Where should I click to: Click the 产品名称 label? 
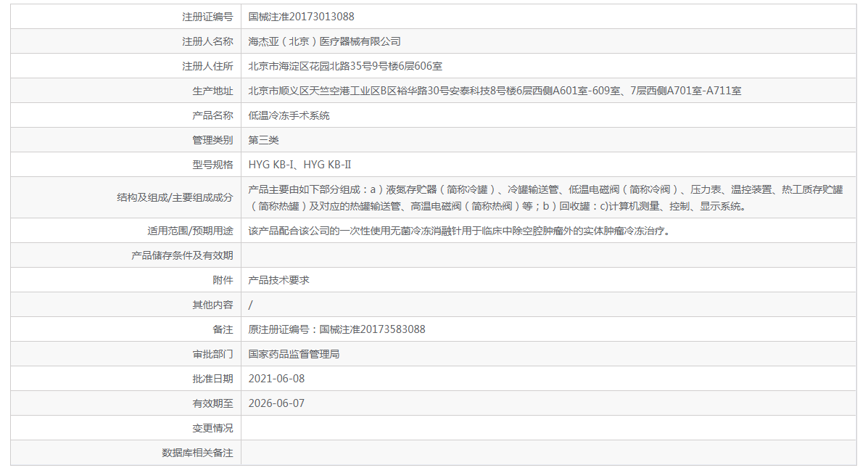(212, 116)
